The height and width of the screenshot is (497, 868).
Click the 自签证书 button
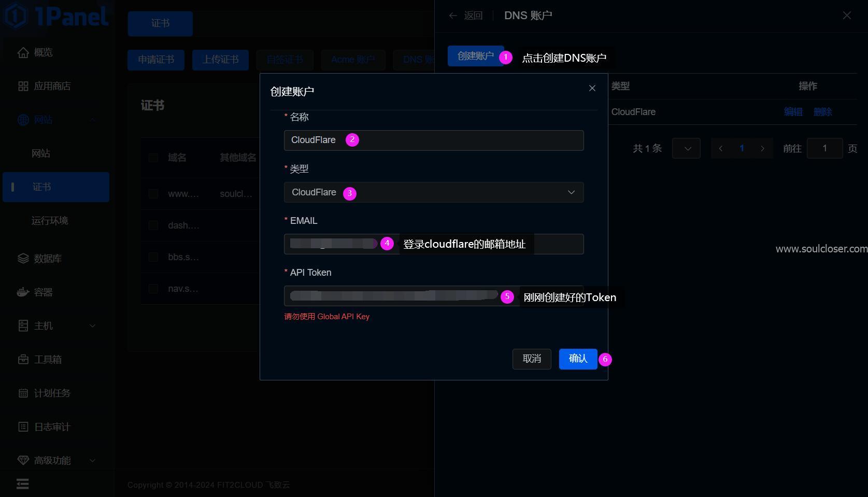[x=284, y=60]
